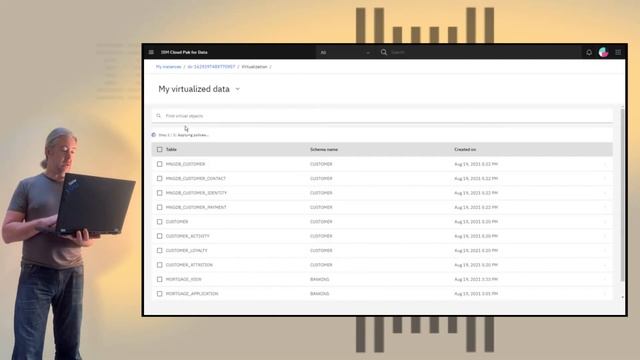Image resolution: width=640 pixels, height=360 pixels.
Task: Click the Virtualization breadcrumb
Action: 254,67
